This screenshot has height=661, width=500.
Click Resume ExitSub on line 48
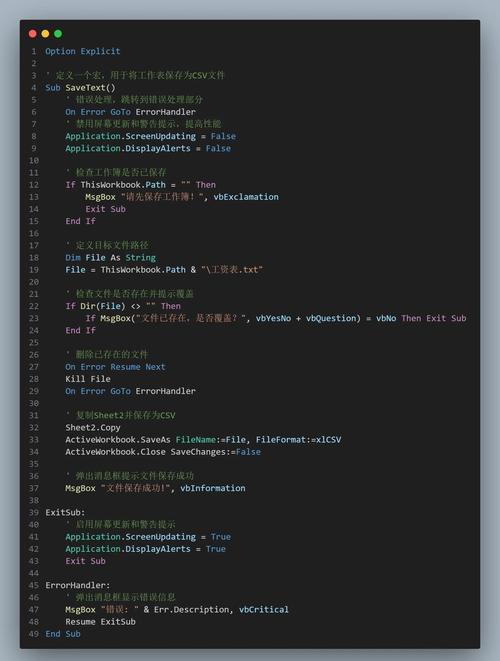[100, 622]
